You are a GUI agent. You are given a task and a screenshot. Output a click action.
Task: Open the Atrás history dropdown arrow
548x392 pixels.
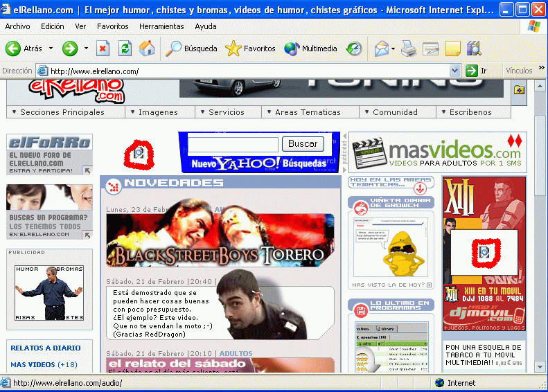(x=51, y=48)
